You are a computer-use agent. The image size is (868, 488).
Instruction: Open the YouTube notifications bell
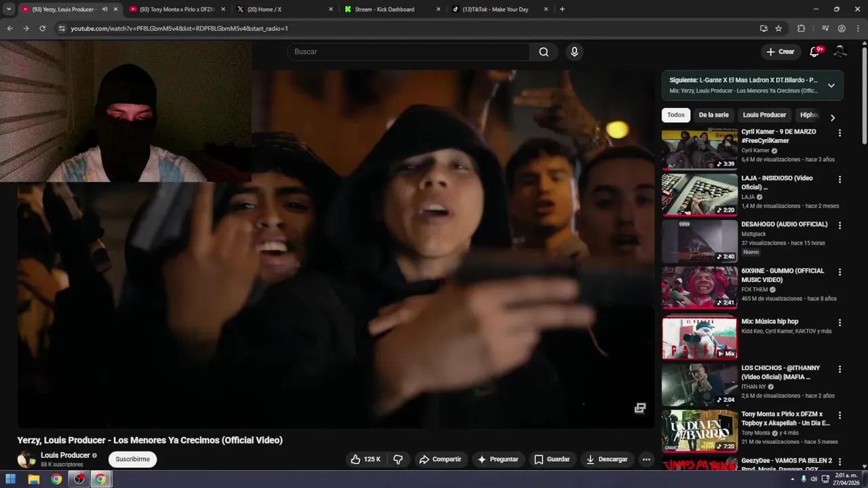[x=814, y=52]
